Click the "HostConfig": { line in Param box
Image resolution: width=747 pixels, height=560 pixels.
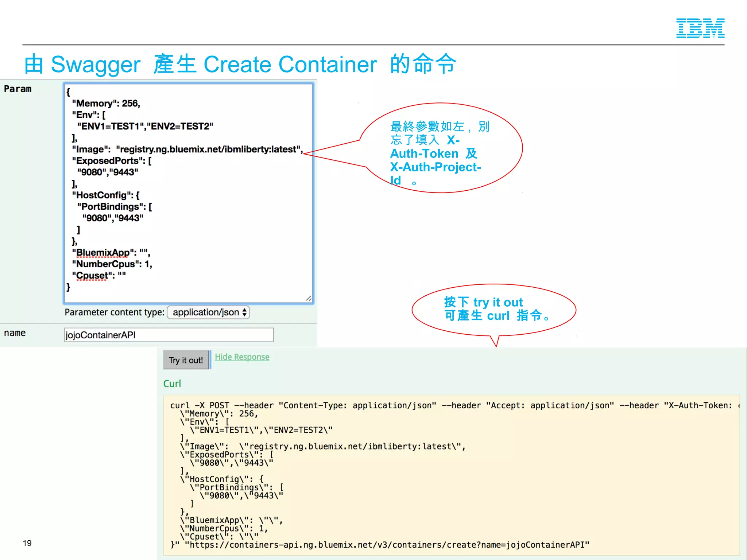[106, 195]
